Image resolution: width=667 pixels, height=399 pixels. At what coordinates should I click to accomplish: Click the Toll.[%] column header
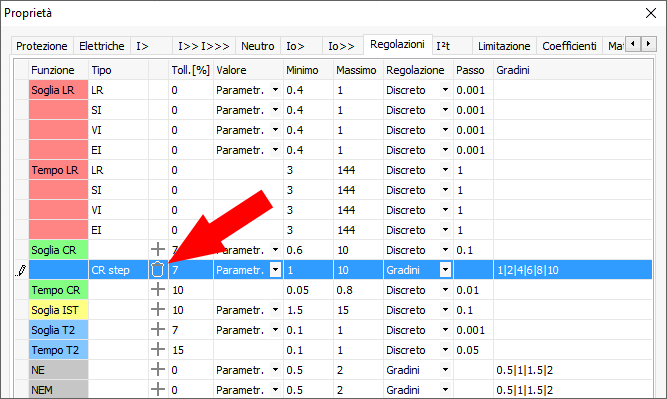[191, 70]
